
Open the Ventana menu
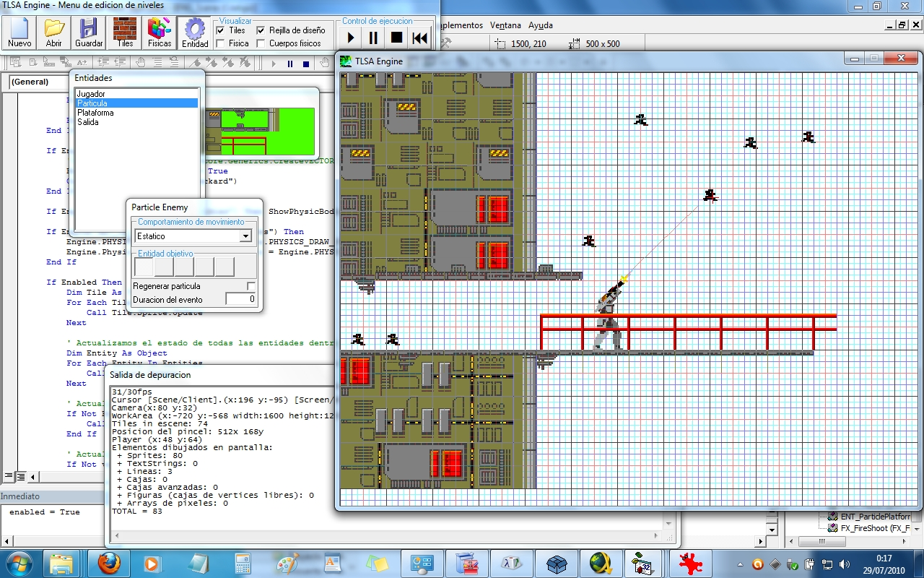[505, 25]
